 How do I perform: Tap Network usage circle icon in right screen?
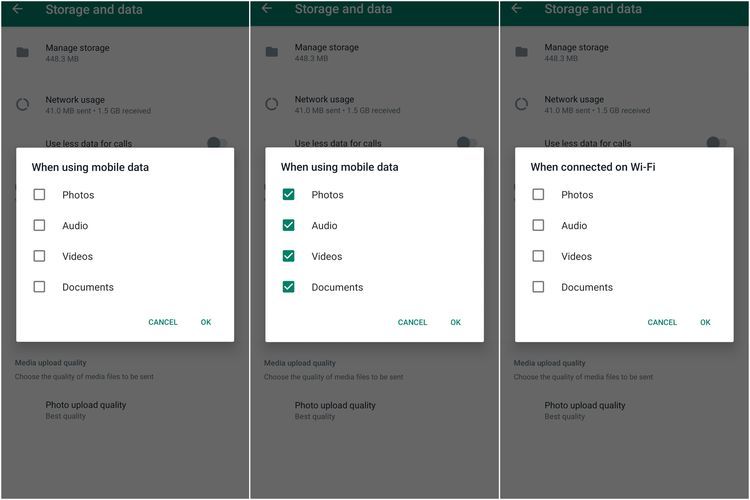(521, 104)
